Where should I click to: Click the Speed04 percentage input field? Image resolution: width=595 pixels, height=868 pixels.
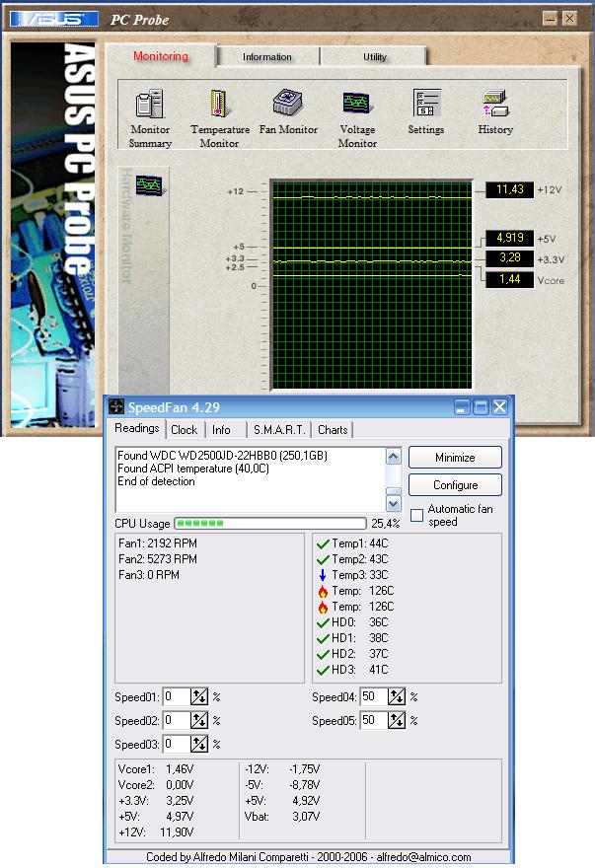374,696
